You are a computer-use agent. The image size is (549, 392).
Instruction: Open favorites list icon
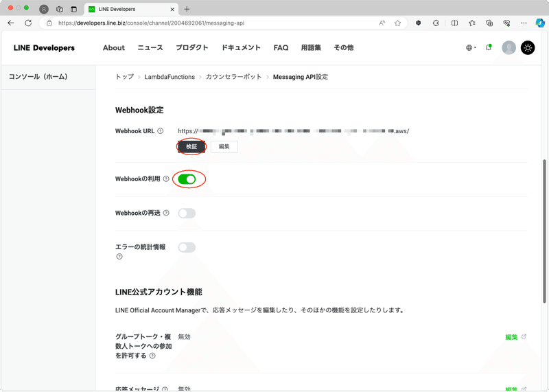click(x=472, y=23)
